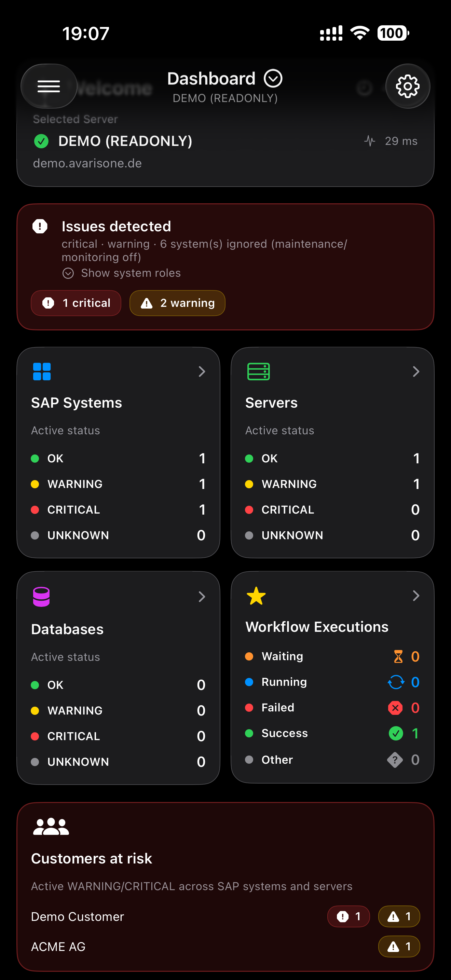Select Servers WARNING row
451x980 pixels.
pyautogui.click(x=332, y=484)
